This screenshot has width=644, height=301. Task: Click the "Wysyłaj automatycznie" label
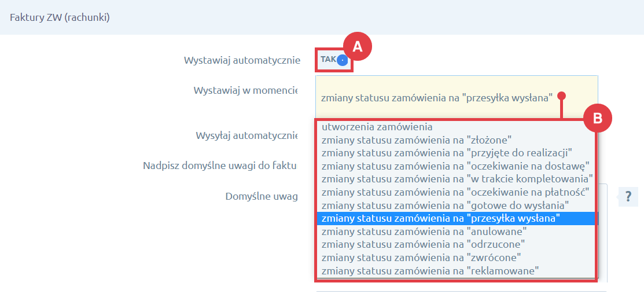(x=247, y=135)
